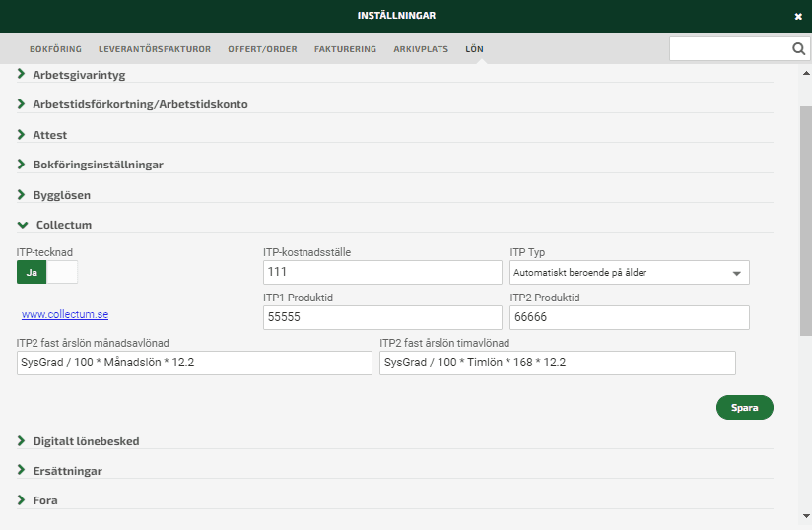The height and width of the screenshot is (530, 812).
Task: Click the search magnifier icon
Action: 798,49
